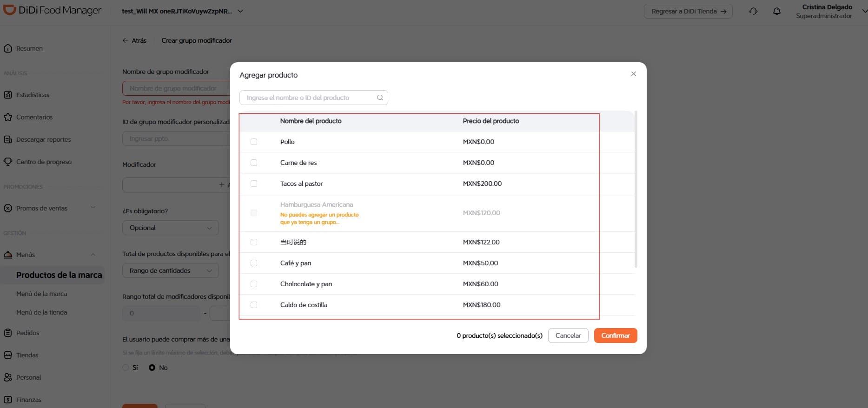Click the Nombre del producto column header
This screenshot has width=868, height=408.
click(311, 121)
